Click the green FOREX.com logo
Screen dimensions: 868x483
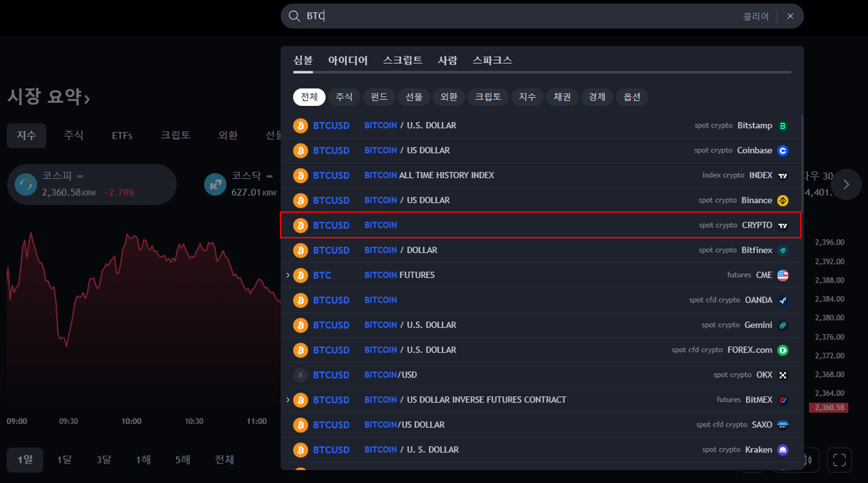[783, 350]
